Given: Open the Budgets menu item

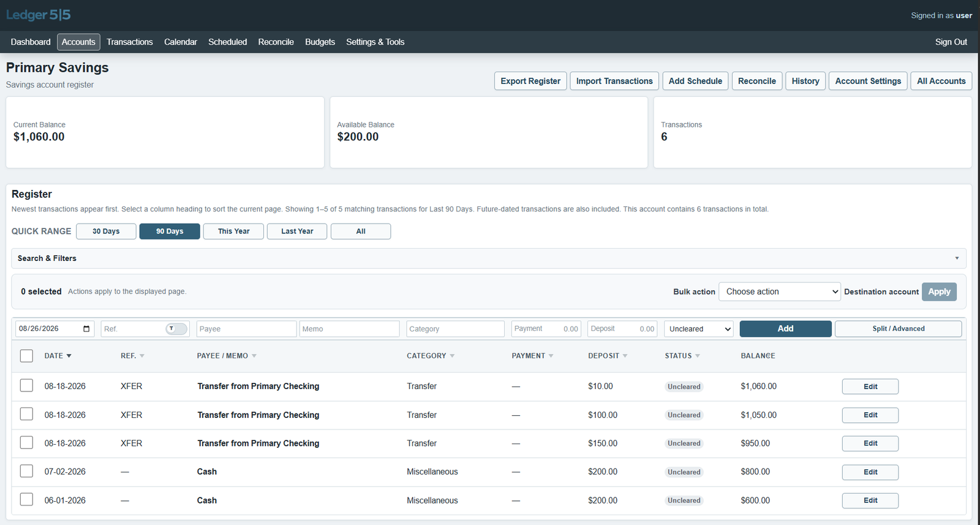Looking at the screenshot, I should click(x=320, y=42).
